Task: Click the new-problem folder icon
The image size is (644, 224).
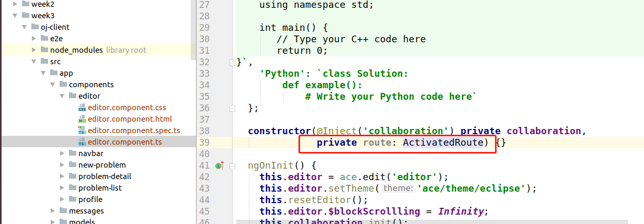Action: point(72,164)
